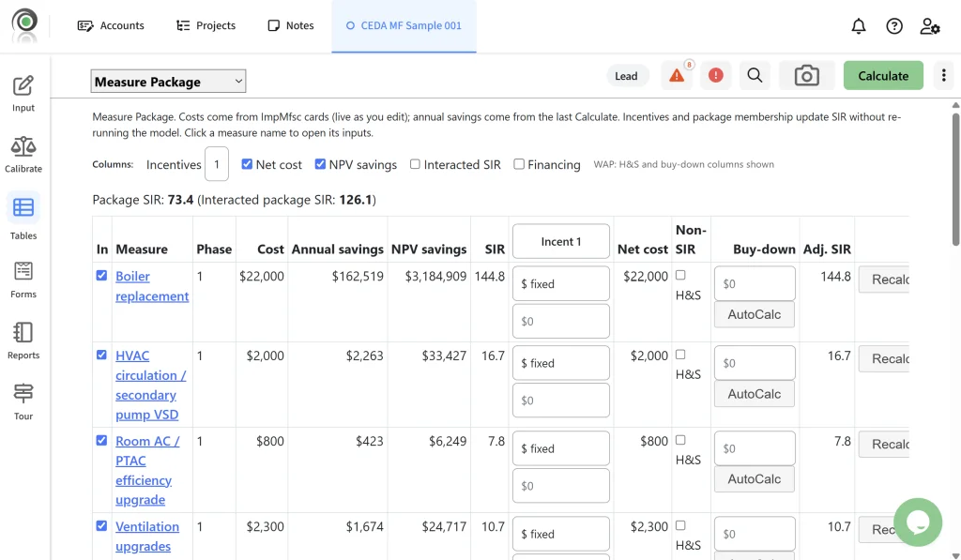
Task: Click HVAC circulation incentive amount field
Action: pyautogui.click(x=561, y=401)
